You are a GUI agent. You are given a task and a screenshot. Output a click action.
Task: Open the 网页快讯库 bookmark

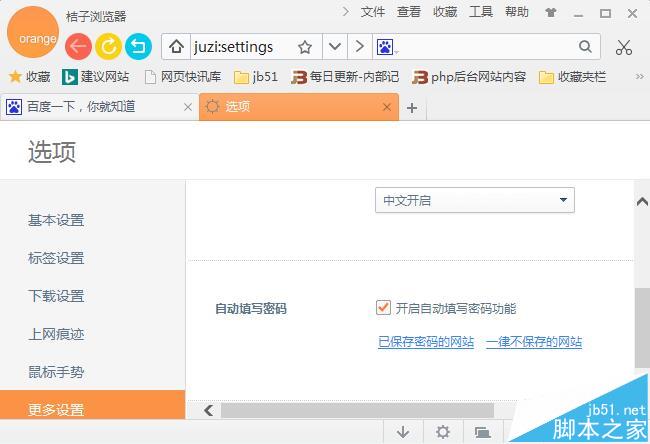point(183,77)
